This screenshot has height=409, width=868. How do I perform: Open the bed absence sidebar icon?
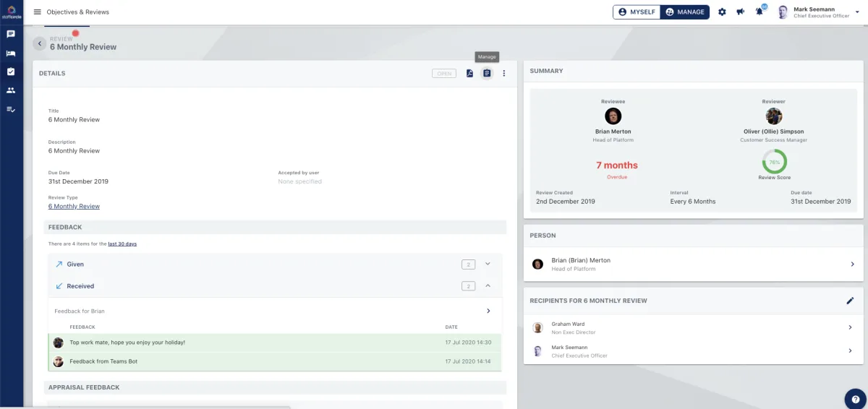click(x=11, y=53)
